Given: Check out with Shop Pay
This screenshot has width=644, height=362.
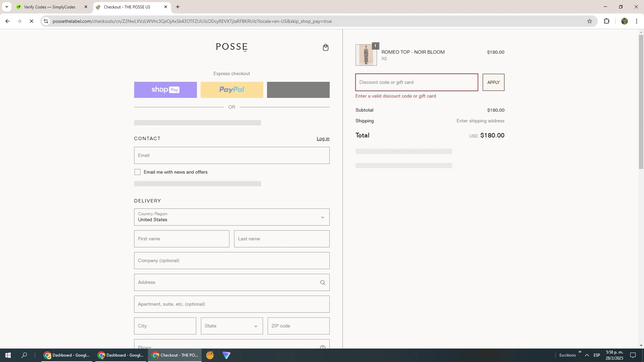Looking at the screenshot, I should tap(165, 90).
